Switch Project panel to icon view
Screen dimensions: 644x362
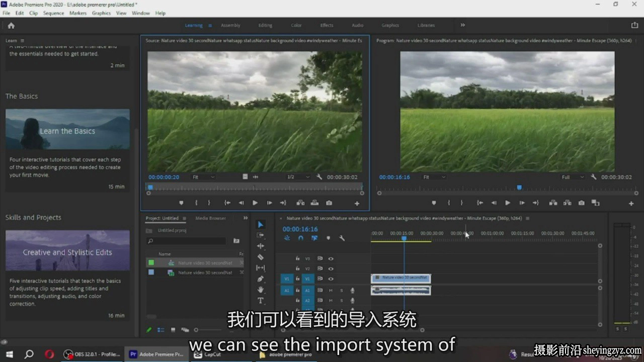point(173,330)
